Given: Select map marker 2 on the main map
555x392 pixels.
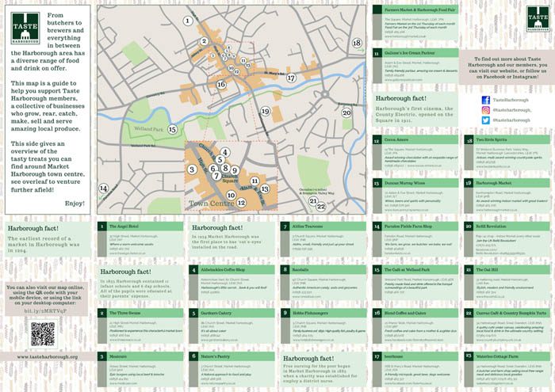Looking at the screenshot, I should (x=204, y=41).
